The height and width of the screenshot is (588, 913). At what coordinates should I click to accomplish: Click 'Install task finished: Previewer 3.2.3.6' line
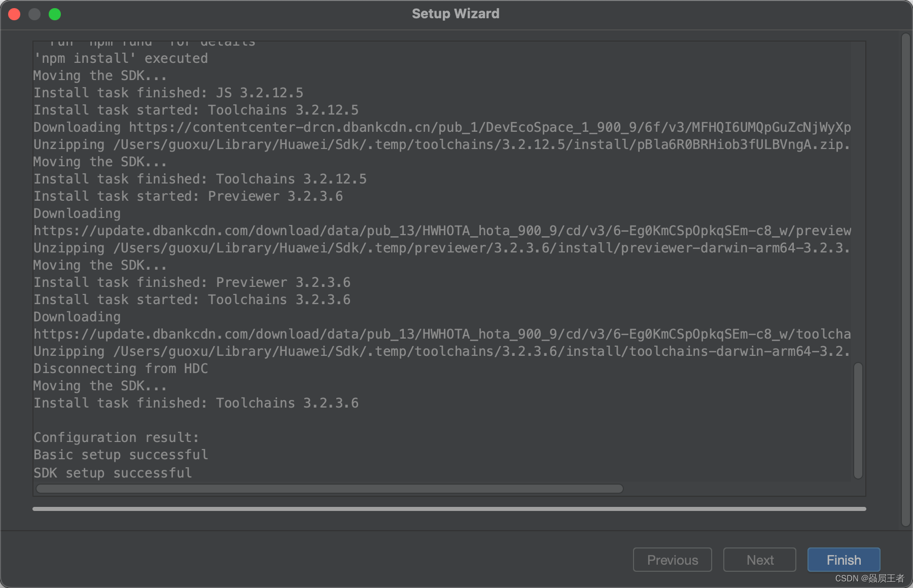click(192, 282)
